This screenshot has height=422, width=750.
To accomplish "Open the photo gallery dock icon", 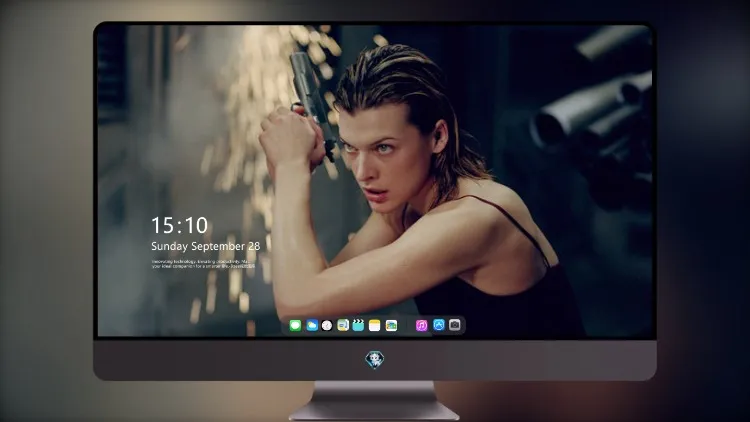I will point(391,325).
